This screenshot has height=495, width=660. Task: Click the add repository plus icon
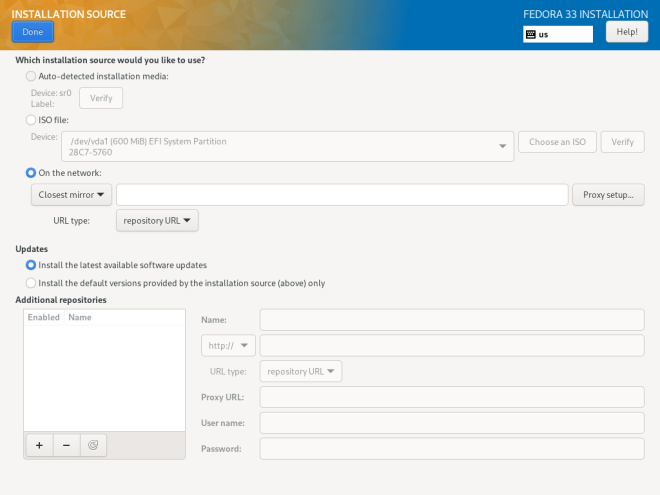38,445
